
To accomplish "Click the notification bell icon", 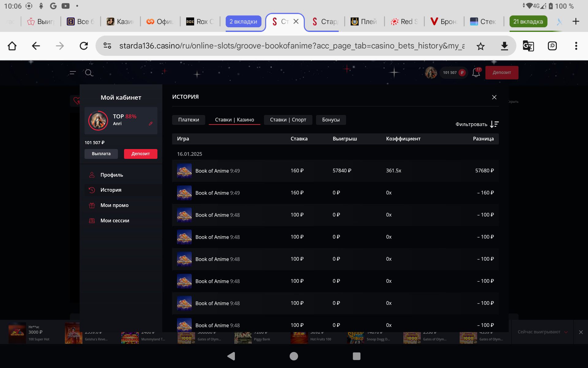I will [x=476, y=73].
